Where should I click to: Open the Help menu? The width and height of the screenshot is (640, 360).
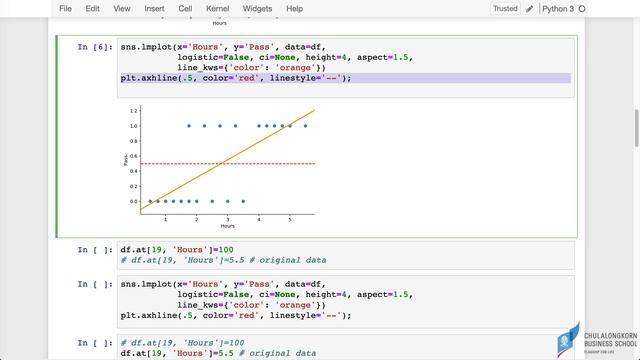coord(294,9)
